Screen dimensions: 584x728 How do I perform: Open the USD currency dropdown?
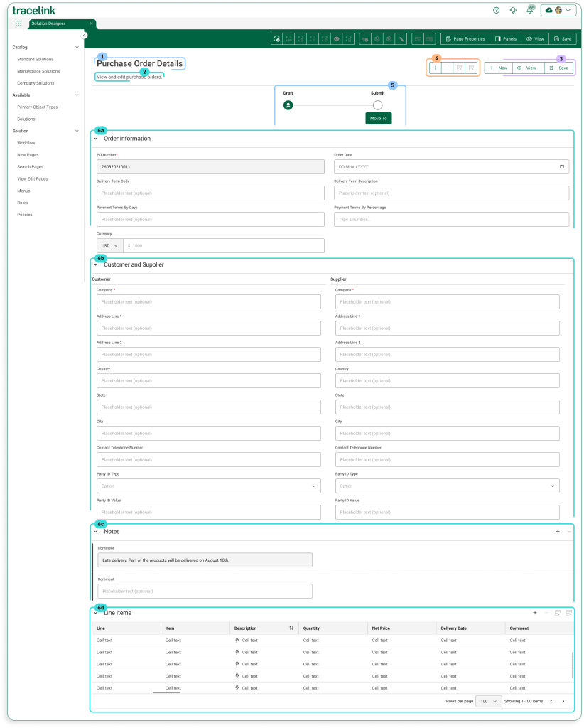pos(109,245)
